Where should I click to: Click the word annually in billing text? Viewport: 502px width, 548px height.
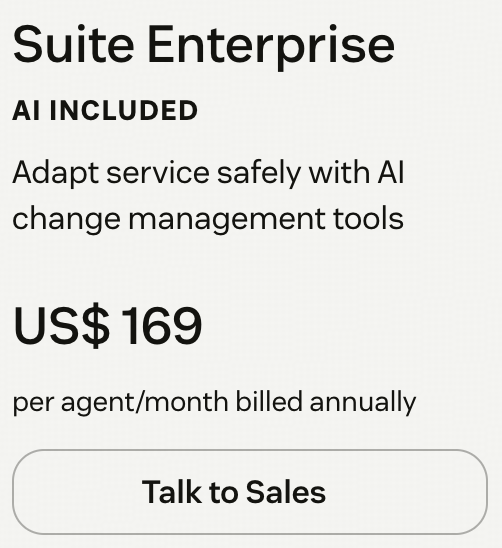tap(363, 402)
